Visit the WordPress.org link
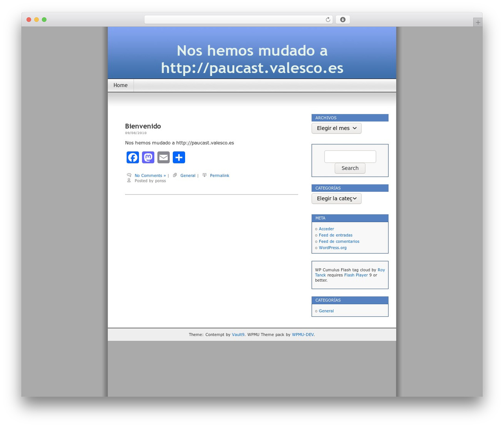 (x=333, y=248)
